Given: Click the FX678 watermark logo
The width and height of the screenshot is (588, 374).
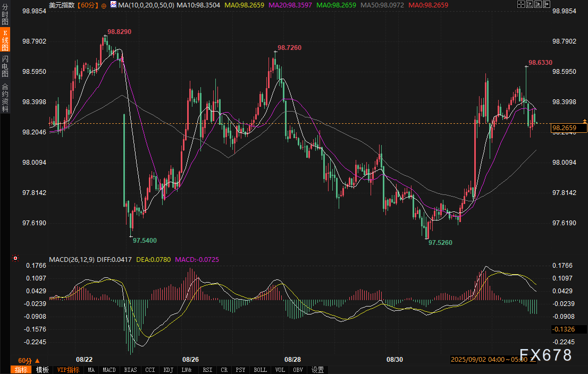Looking at the screenshot, I should (x=545, y=354).
